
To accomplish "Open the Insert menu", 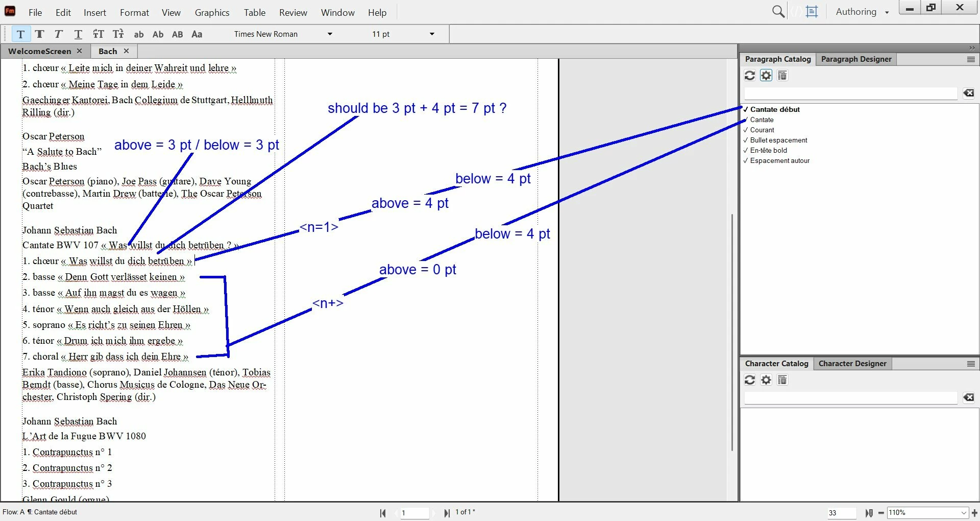I will pos(95,12).
